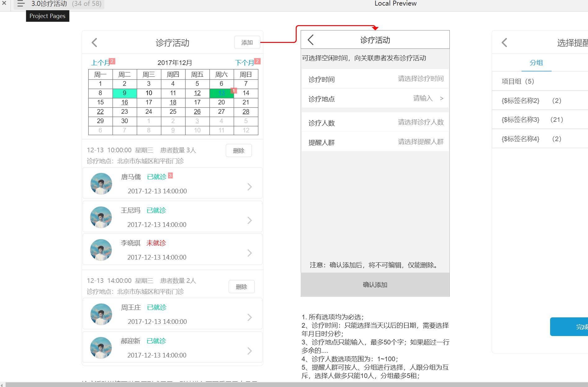Open the hamburger pages menu icon
The image size is (588, 387).
(x=21, y=4)
